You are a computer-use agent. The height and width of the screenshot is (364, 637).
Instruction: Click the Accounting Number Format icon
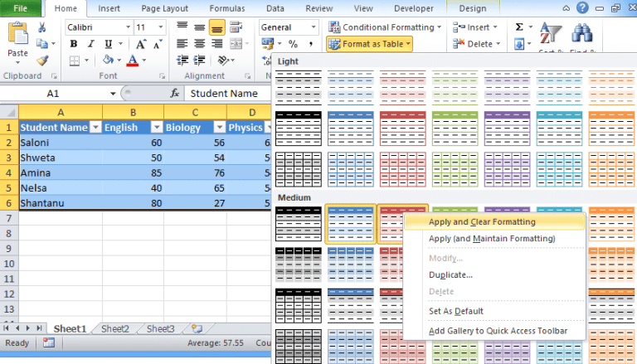tap(268, 43)
